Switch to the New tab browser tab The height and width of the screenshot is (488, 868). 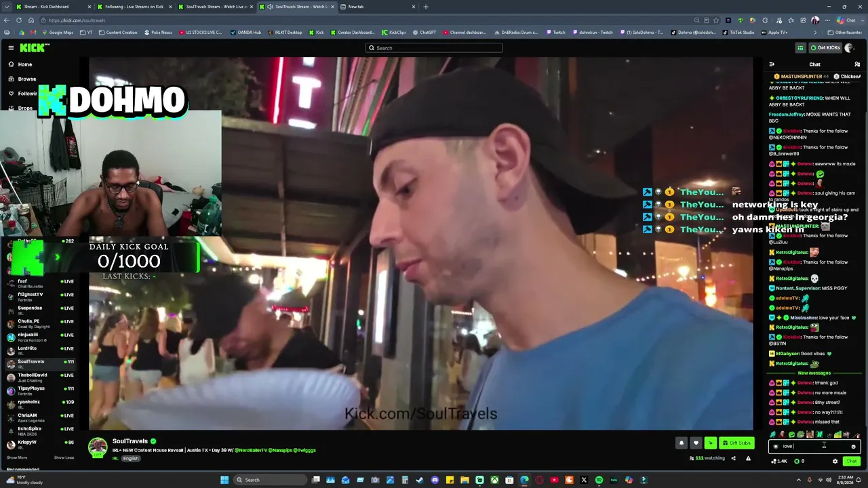[378, 7]
